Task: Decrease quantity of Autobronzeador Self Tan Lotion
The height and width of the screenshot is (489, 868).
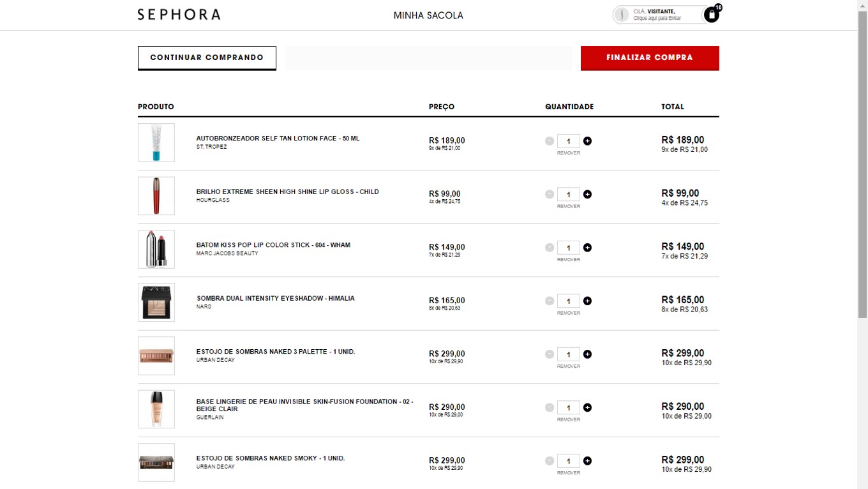Action: tap(550, 141)
